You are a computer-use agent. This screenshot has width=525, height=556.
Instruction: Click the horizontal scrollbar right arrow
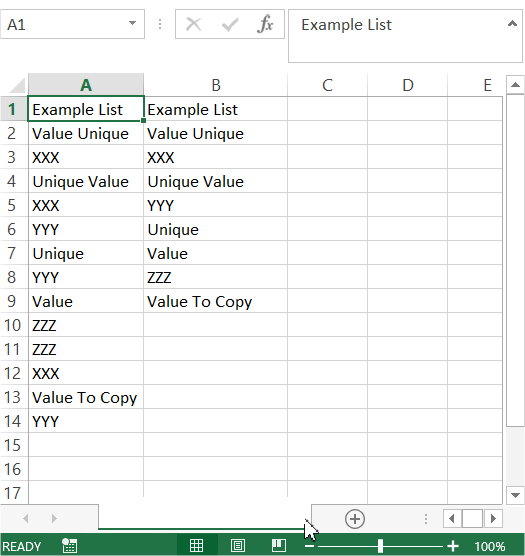(493, 519)
